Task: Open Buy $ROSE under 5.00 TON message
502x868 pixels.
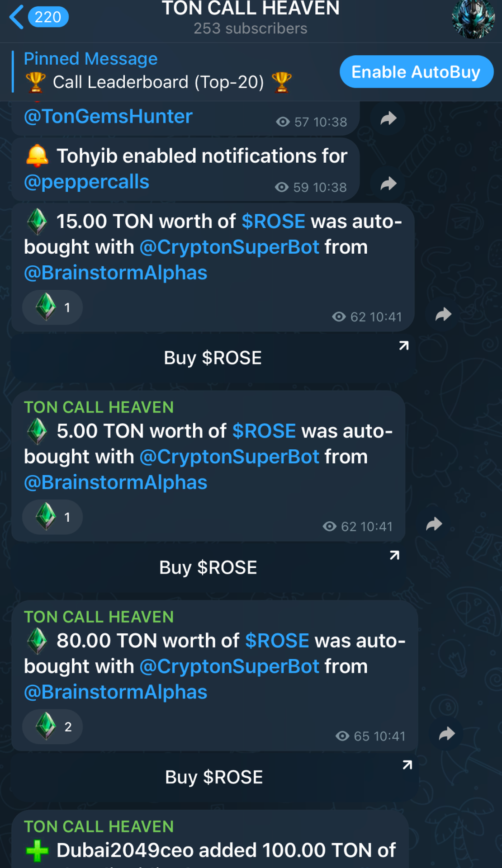Action: [208, 568]
